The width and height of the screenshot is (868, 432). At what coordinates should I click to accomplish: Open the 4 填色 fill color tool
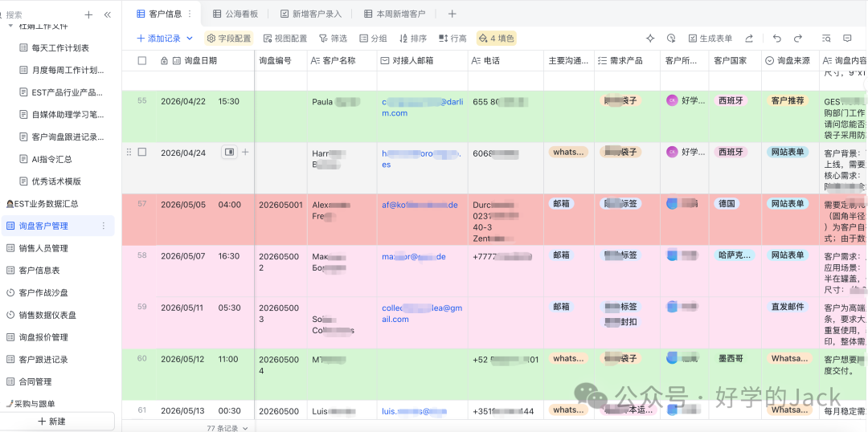point(496,39)
